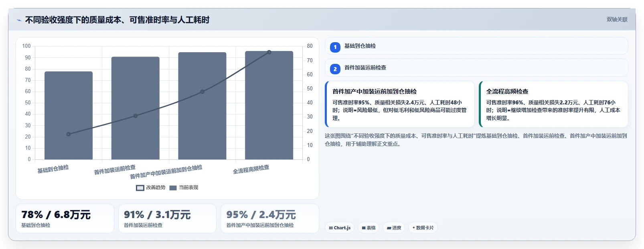Image resolution: width=644 pixels, height=249 pixels.
Task: Click the x-axis label '首件加装运前检查'
Action: pyautogui.click(x=115, y=170)
